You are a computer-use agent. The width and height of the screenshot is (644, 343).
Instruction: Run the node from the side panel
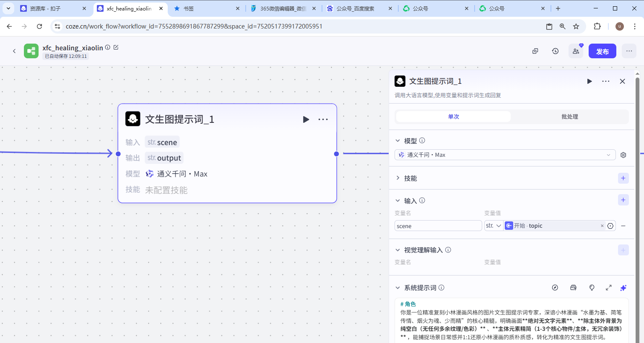589,81
